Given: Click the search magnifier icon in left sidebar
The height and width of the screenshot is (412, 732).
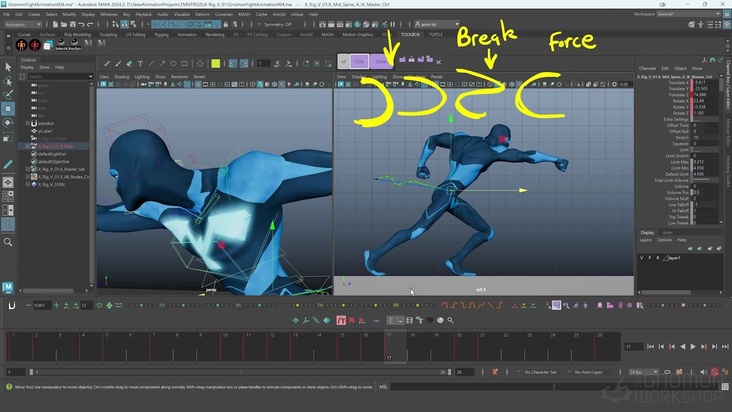Looking at the screenshot, I should tap(8, 241).
